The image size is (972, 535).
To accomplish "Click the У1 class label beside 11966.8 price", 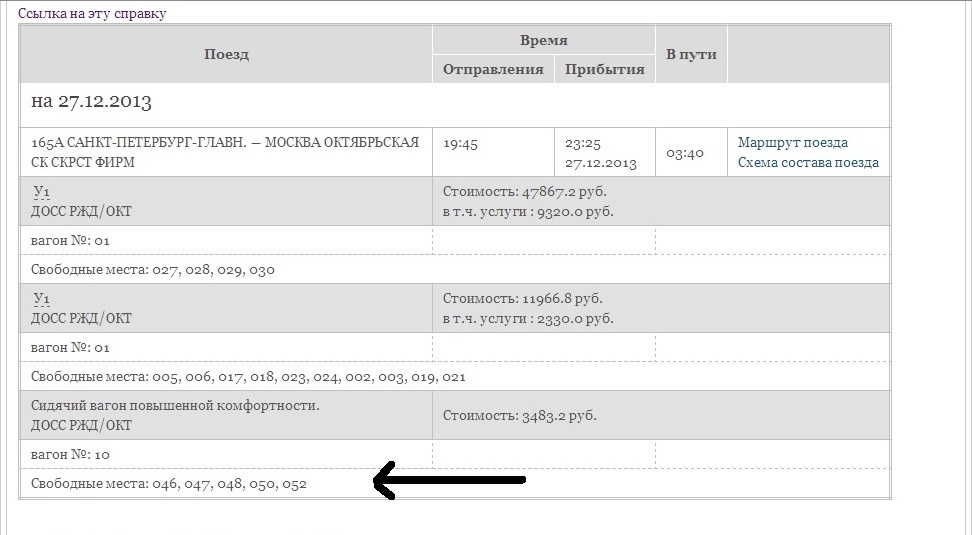I will click(x=42, y=298).
